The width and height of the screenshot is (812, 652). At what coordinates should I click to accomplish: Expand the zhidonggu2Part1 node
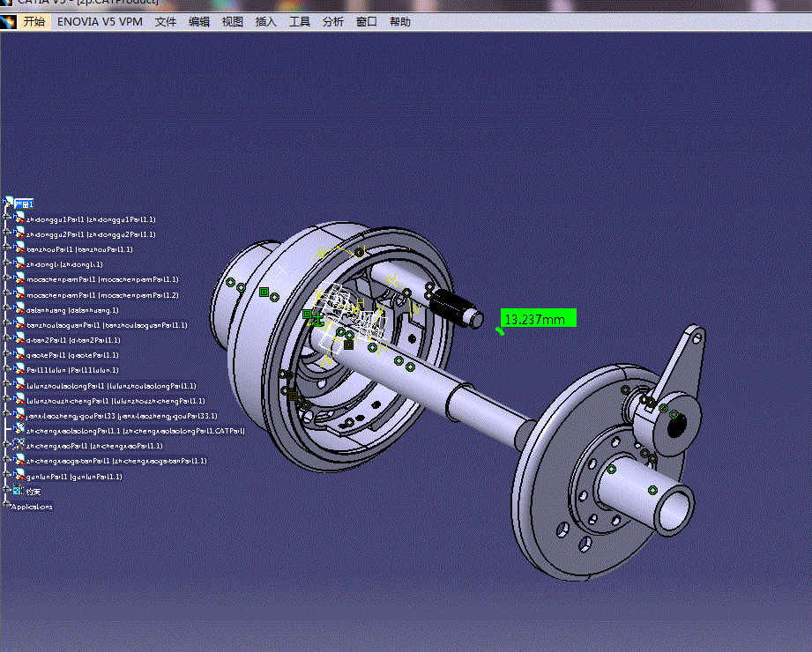pos(6,233)
